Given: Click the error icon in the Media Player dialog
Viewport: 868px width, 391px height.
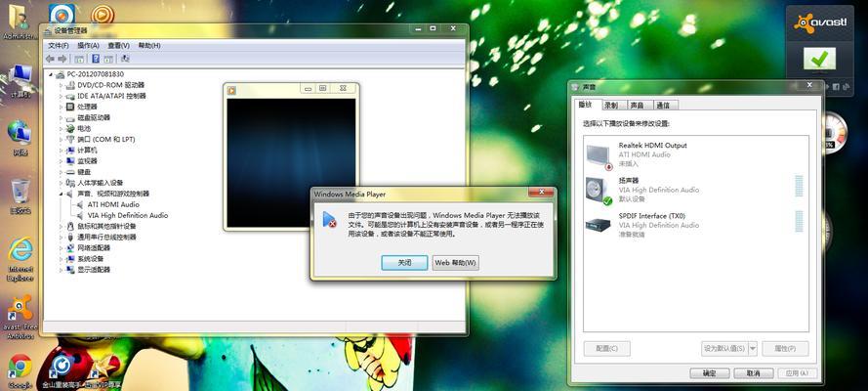Looking at the screenshot, I should pyautogui.click(x=329, y=220).
